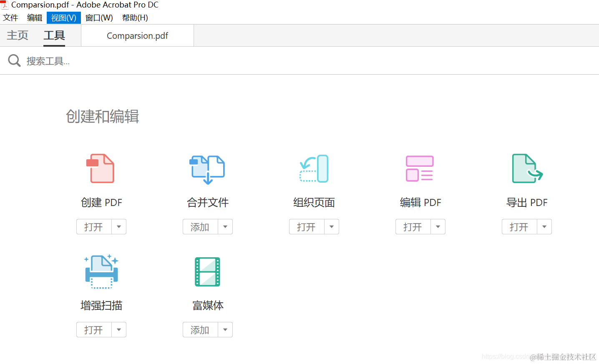Click the 增强扫描 label

coord(101,306)
